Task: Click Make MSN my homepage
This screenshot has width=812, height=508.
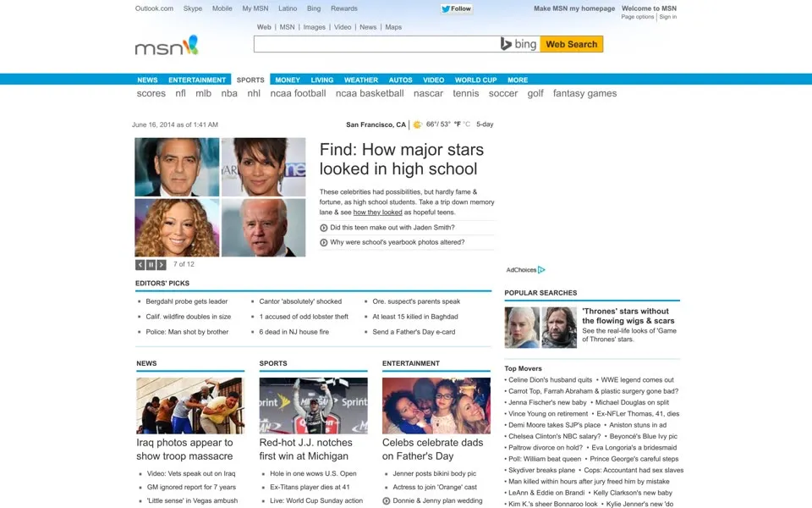Action: [574, 8]
